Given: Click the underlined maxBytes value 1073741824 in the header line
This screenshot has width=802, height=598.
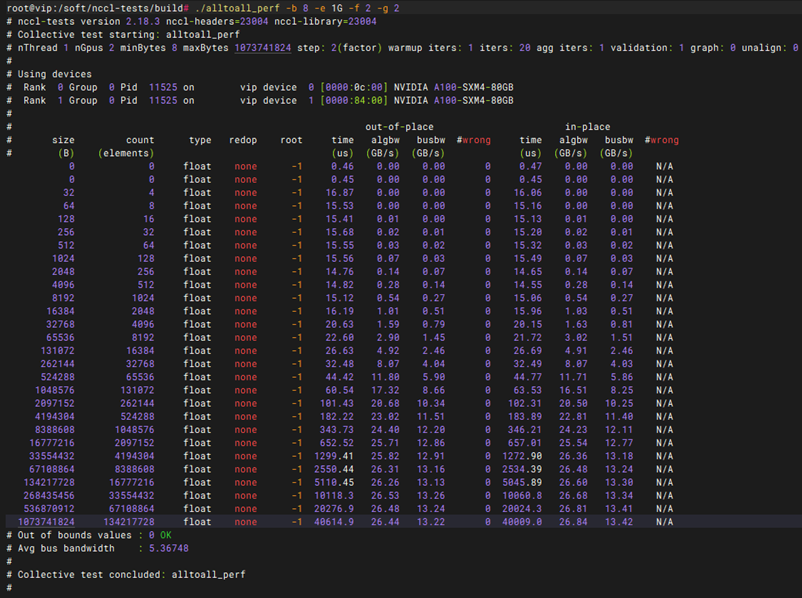Looking at the screenshot, I should 263,48.
